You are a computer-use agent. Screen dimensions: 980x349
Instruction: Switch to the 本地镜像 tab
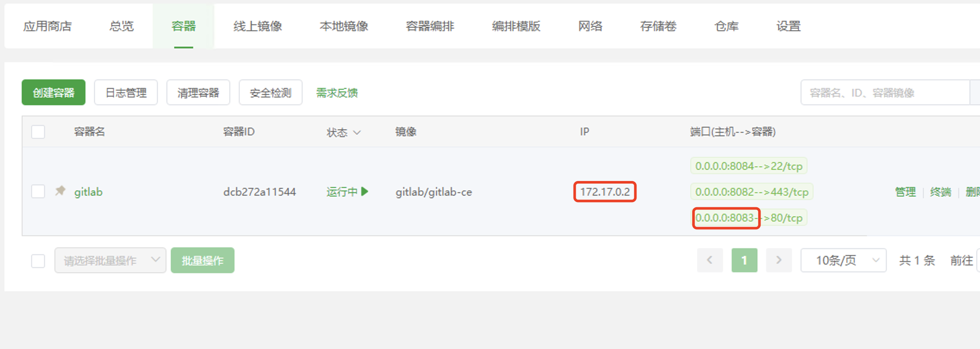tap(343, 26)
